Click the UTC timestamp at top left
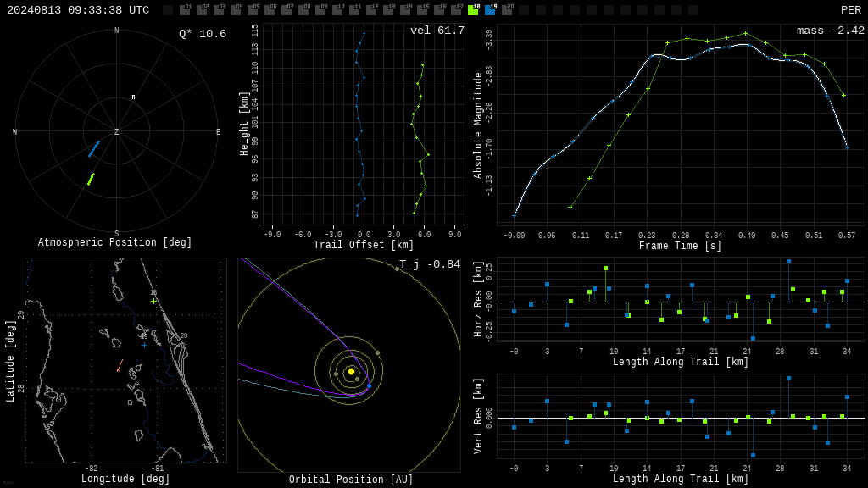Viewport: 868px width, 488px height. pos(78,10)
